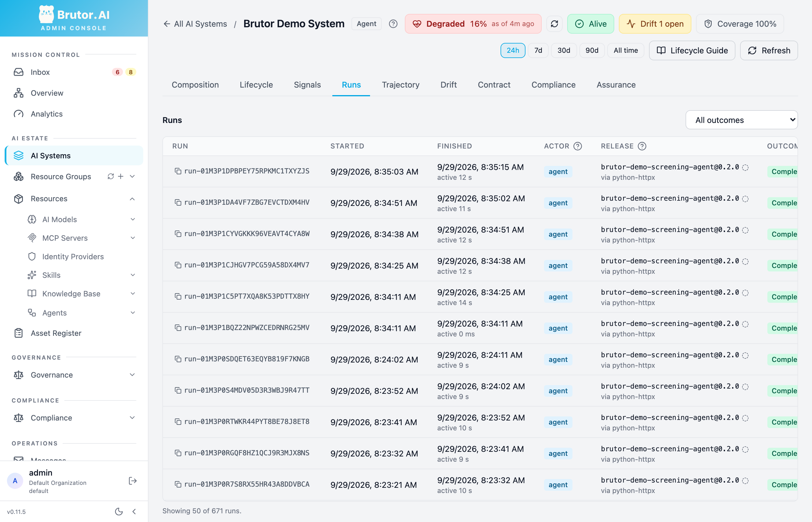Click the sync icon beside Resource Groups
The height and width of the screenshot is (522, 812).
(x=110, y=176)
